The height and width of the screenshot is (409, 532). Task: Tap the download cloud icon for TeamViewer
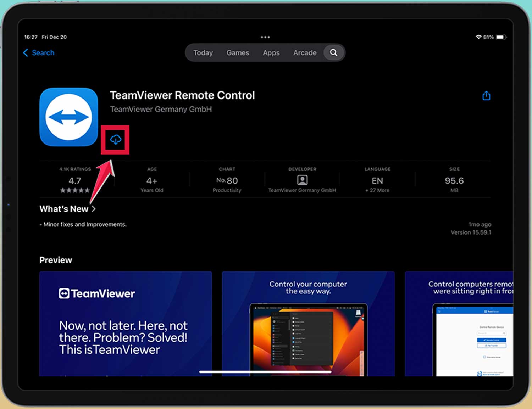(x=115, y=140)
